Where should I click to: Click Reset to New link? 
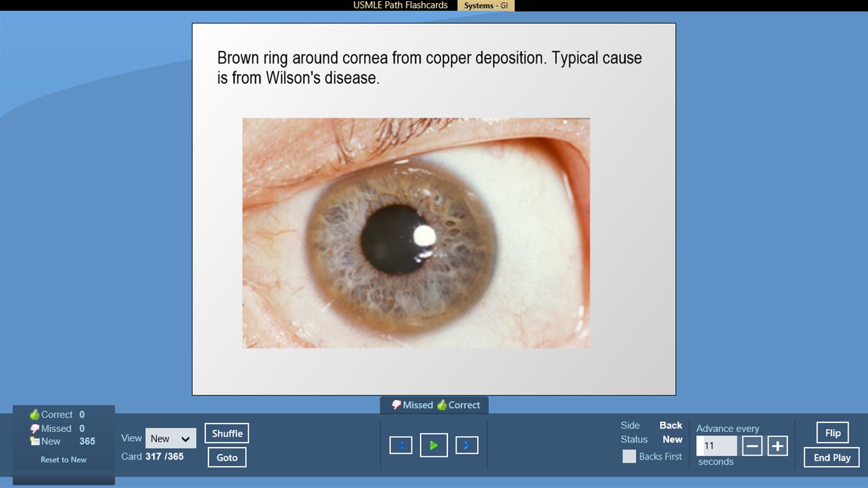click(63, 459)
